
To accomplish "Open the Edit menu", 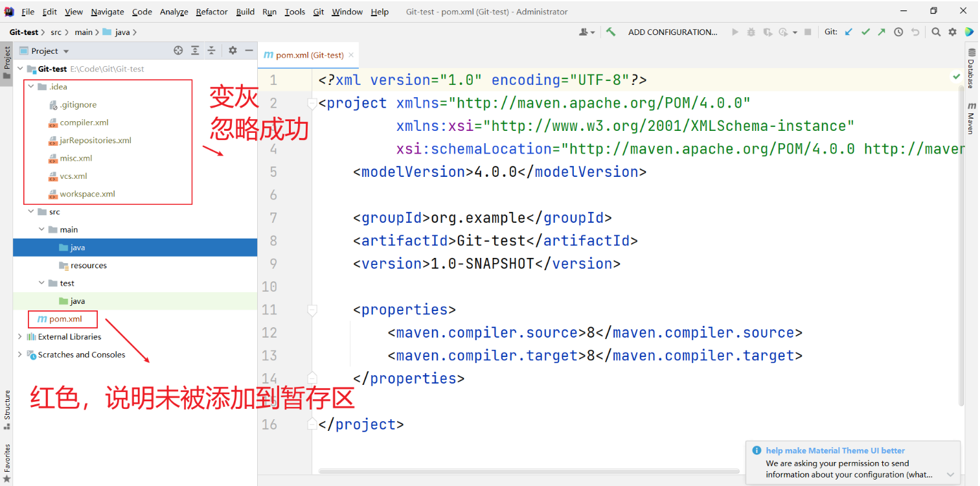I will [x=50, y=12].
